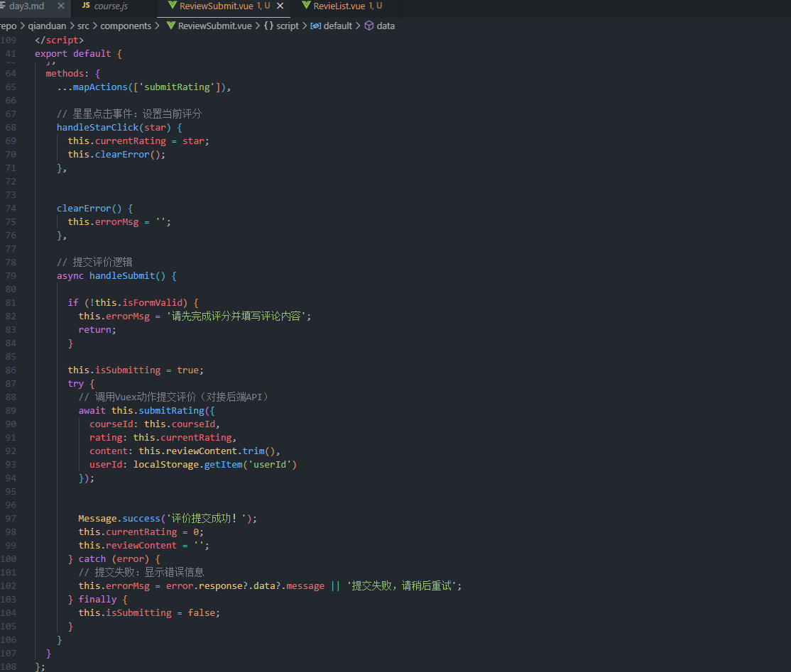Click 'error.response?.data?.message' expression
The height and width of the screenshot is (672, 791).
tap(245, 586)
